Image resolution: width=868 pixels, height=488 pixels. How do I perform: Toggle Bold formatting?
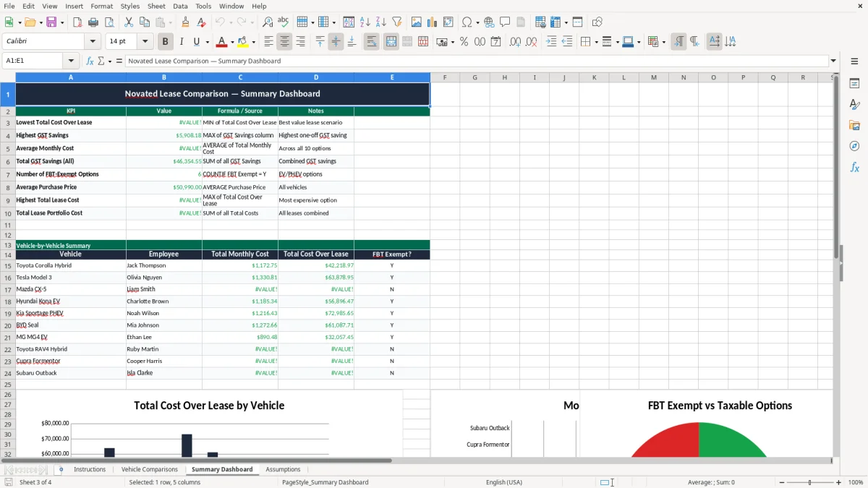166,42
